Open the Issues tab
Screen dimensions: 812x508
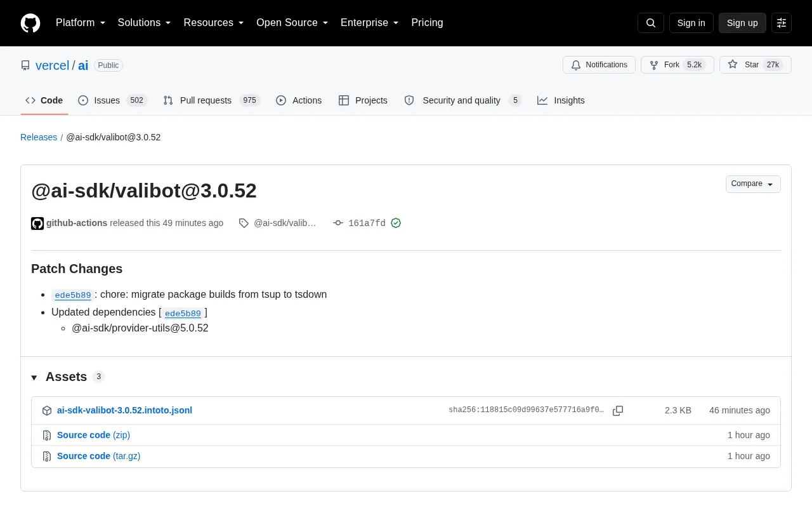coord(112,100)
